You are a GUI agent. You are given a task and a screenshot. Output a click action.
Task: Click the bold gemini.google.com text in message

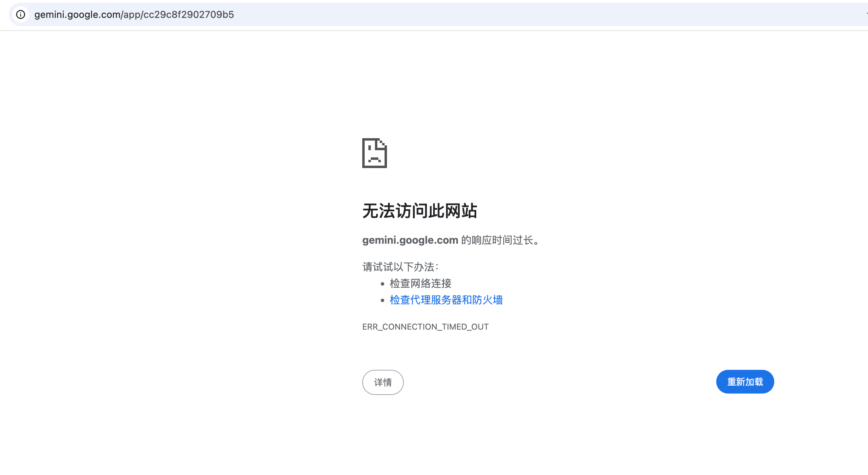click(410, 240)
